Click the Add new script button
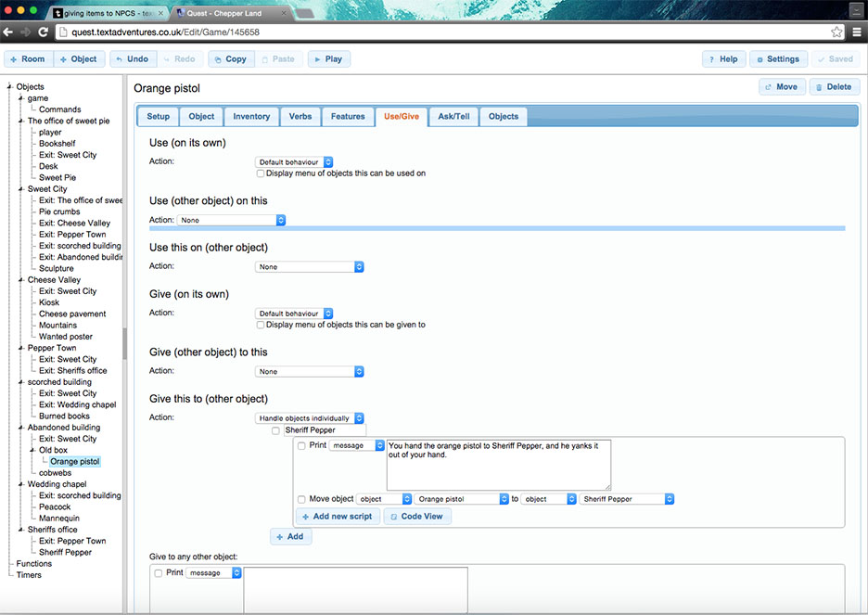Image resolution: width=868 pixels, height=615 pixels. click(337, 517)
